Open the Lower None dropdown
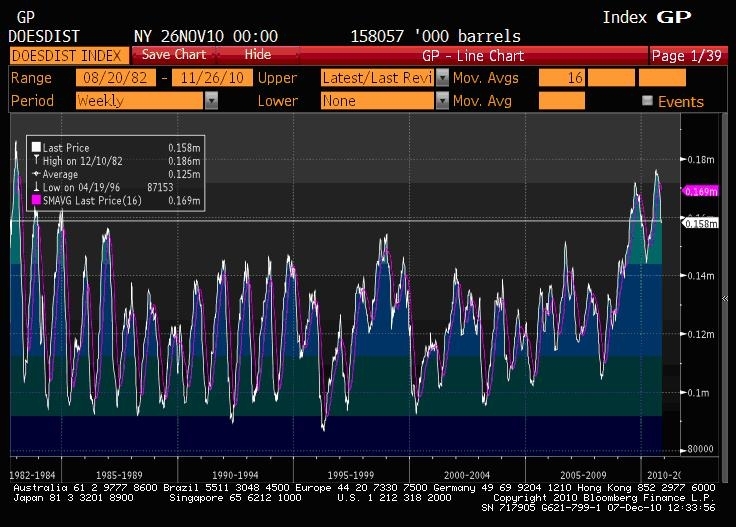This screenshot has height=527, width=736. click(x=442, y=101)
